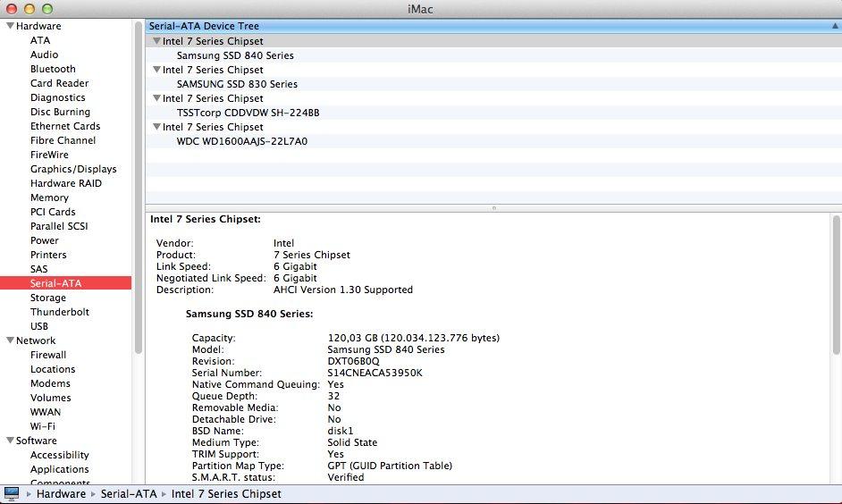Select Thunderbolt in the sidebar
The height and width of the screenshot is (504, 842).
click(x=60, y=312)
